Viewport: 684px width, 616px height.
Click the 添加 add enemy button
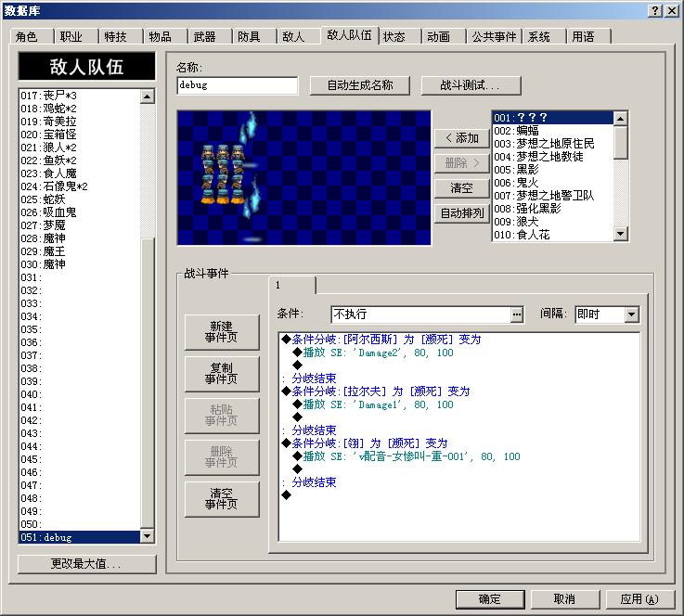462,138
